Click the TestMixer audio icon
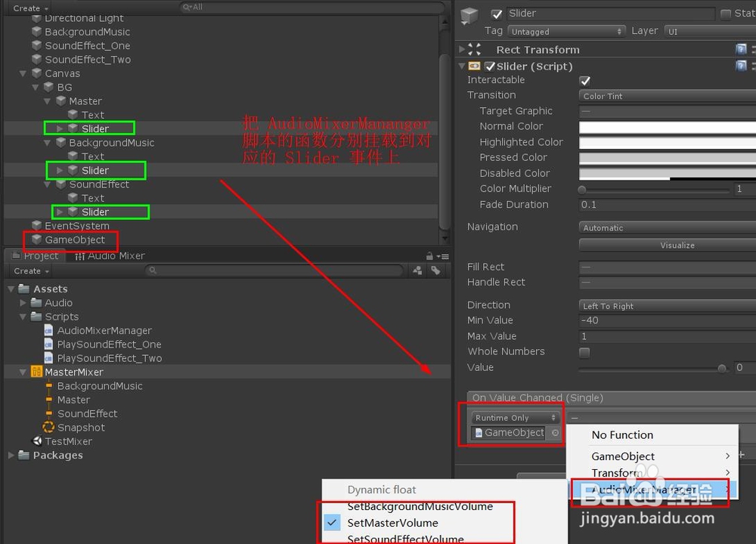This screenshot has width=756, height=544. pos(36,441)
